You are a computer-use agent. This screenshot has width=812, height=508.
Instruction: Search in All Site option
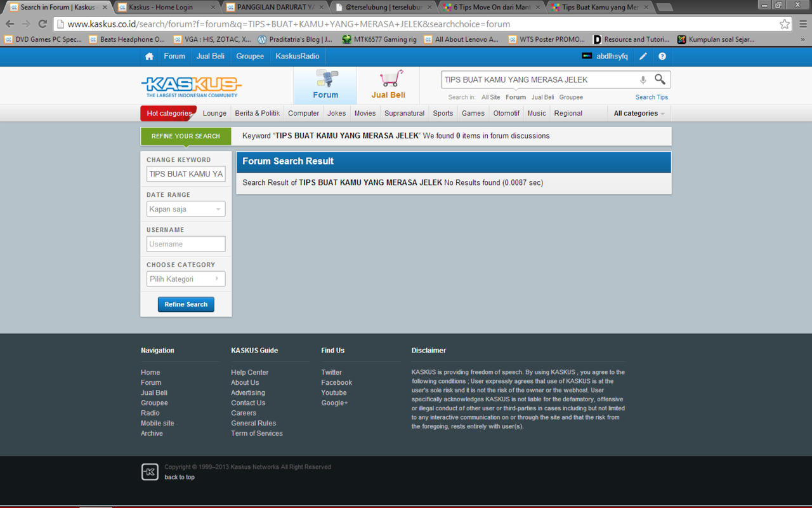pos(490,97)
